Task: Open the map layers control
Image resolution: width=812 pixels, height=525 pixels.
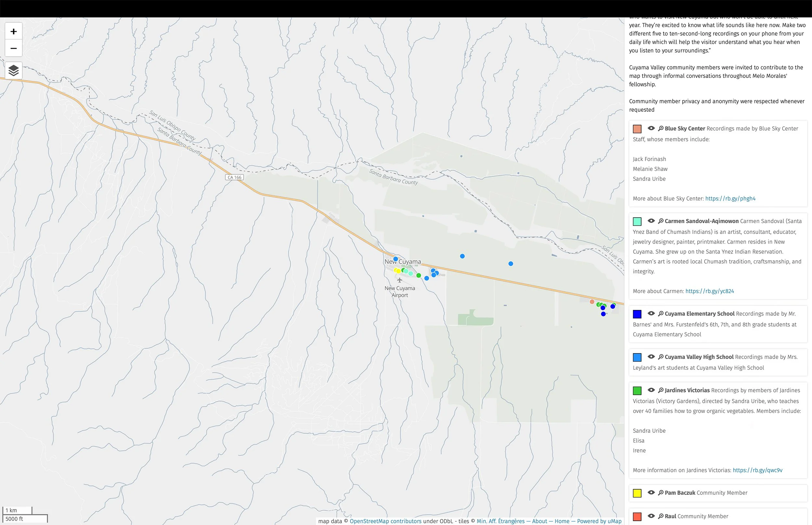Action: point(14,70)
